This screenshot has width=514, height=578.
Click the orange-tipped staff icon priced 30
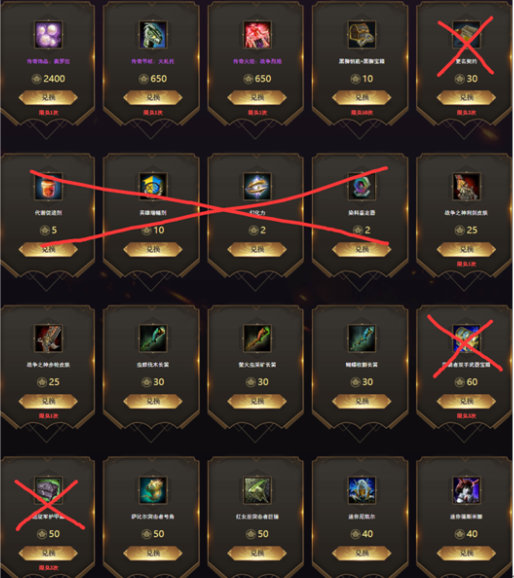(x=257, y=338)
